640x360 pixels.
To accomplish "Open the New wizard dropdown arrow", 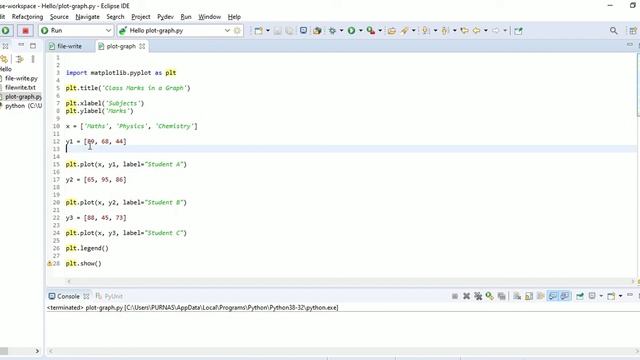I will pyautogui.click(x=268, y=31).
